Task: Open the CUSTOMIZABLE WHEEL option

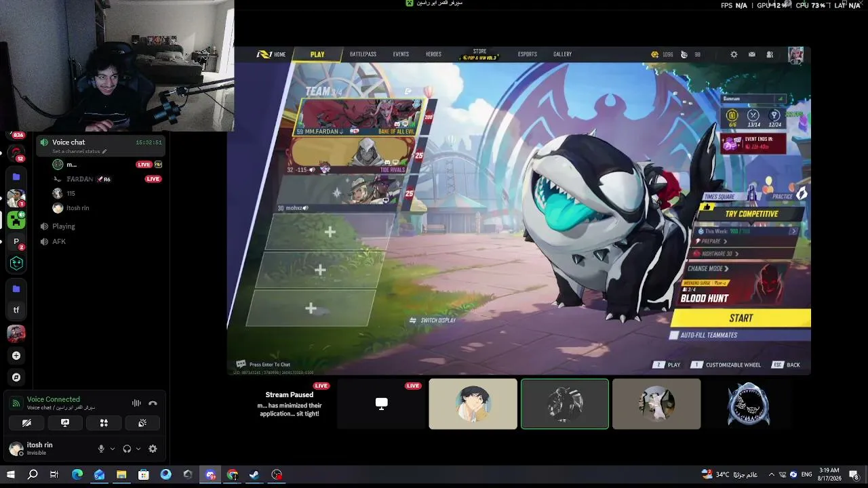Action: click(x=726, y=365)
